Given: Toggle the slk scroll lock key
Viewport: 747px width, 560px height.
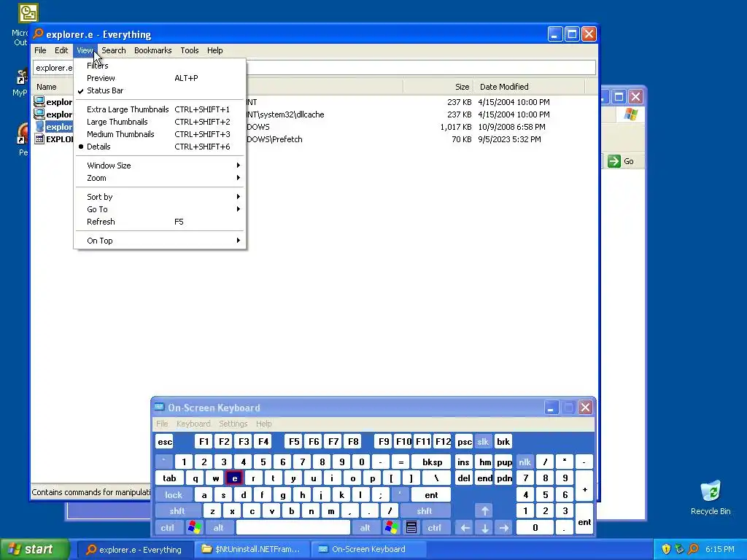Looking at the screenshot, I should 483,442.
